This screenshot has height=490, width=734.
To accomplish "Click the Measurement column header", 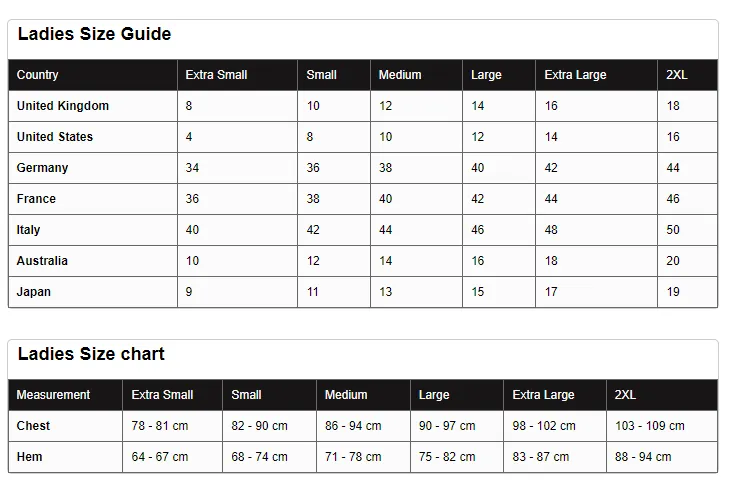I will (53, 395).
